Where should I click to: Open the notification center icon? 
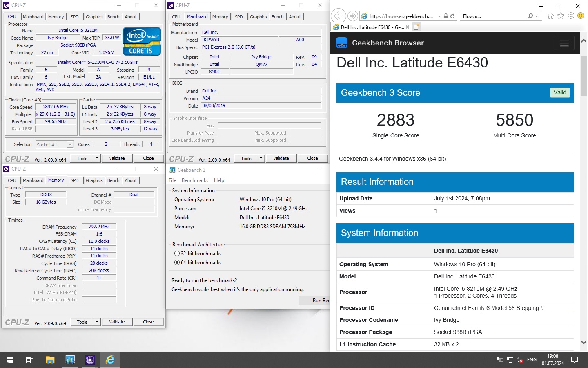tap(575, 360)
